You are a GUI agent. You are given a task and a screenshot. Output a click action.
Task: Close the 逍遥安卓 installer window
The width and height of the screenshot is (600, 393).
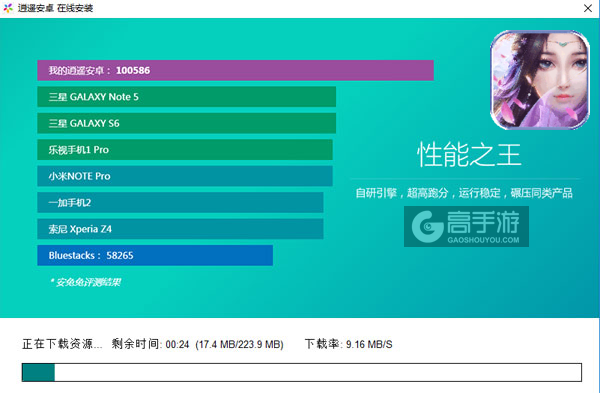[x=588, y=8]
